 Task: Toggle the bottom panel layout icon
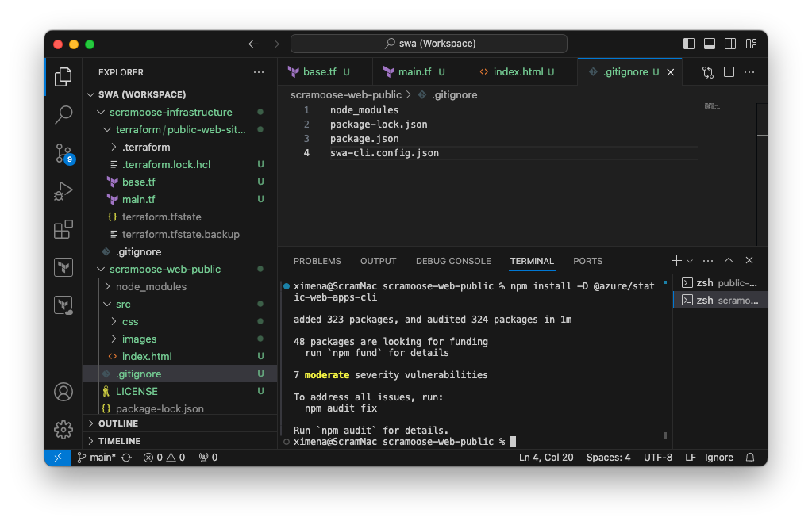[x=710, y=44]
